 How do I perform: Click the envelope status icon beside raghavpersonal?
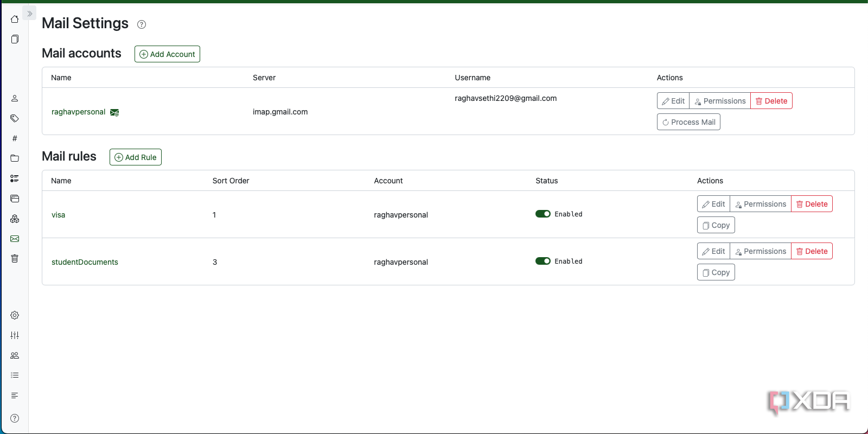click(114, 112)
